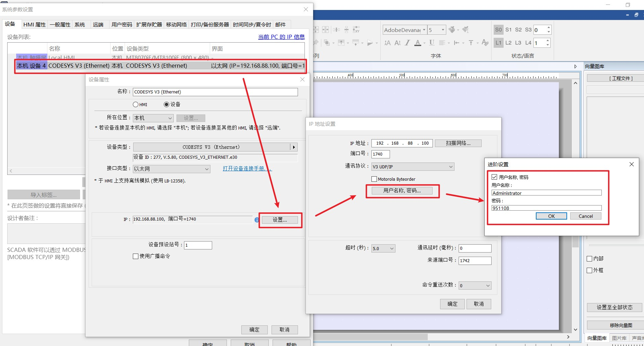Click the 端口号 input field
The height and width of the screenshot is (346, 644).
[380, 154]
